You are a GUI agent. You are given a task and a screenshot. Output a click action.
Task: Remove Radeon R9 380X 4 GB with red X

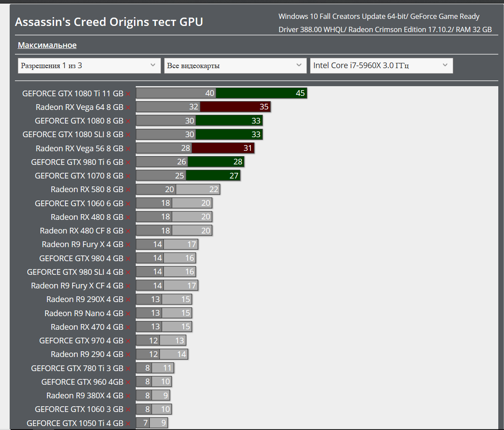click(x=128, y=396)
